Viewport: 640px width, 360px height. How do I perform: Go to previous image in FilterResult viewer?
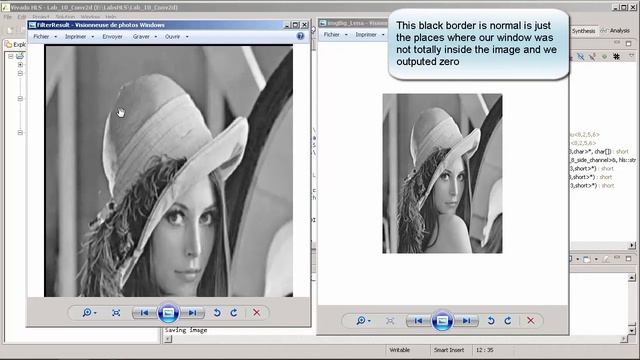pos(144,313)
